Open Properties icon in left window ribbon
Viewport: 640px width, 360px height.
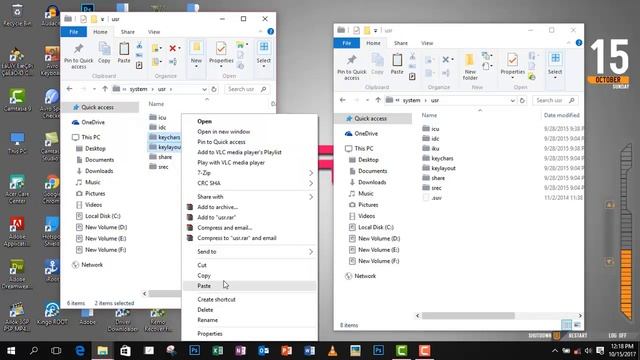pos(221,54)
